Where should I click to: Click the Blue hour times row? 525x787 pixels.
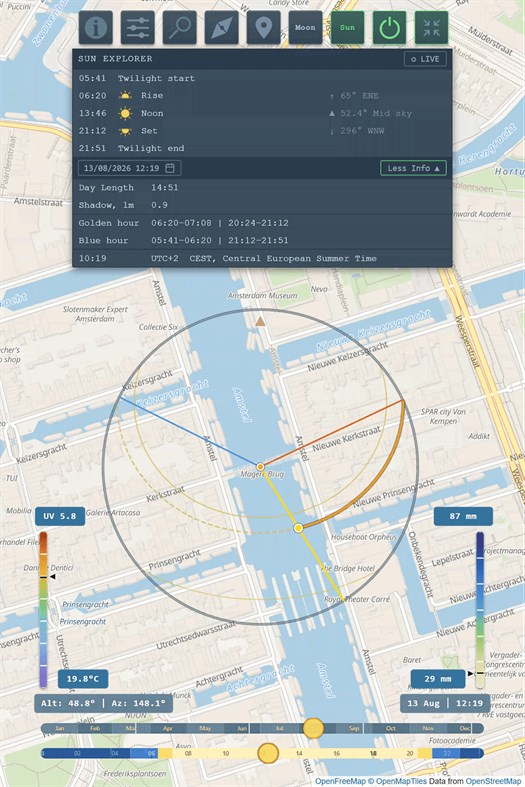262,240
